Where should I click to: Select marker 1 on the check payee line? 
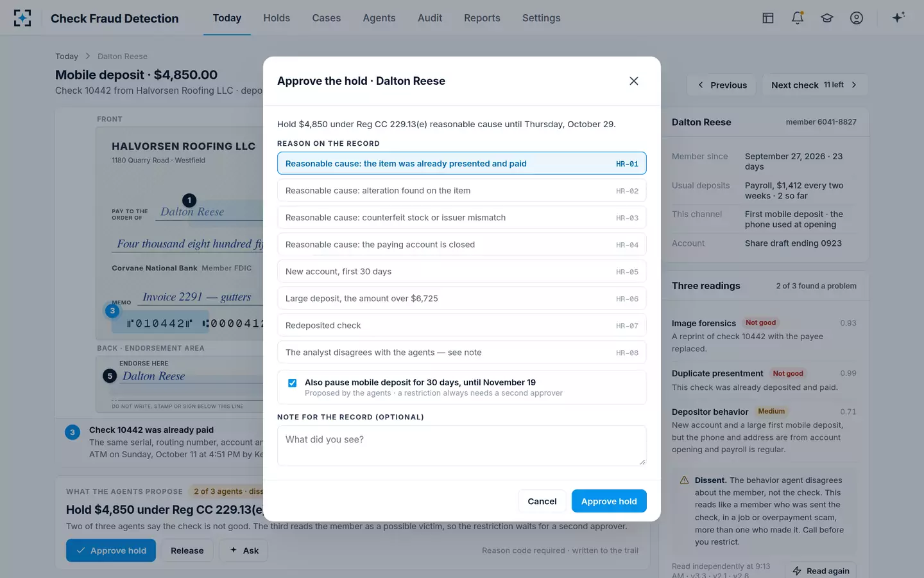tap(189, 200)
